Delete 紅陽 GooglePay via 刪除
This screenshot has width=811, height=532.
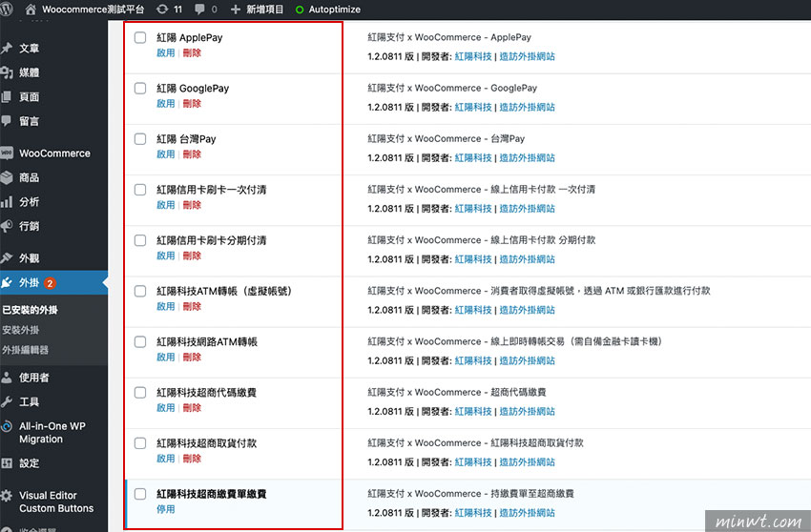[192, 103]
